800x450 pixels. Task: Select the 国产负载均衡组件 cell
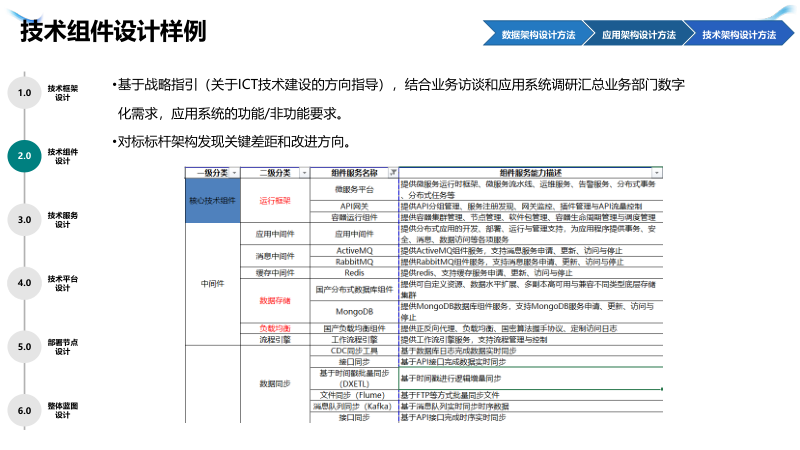click(354, 329)
